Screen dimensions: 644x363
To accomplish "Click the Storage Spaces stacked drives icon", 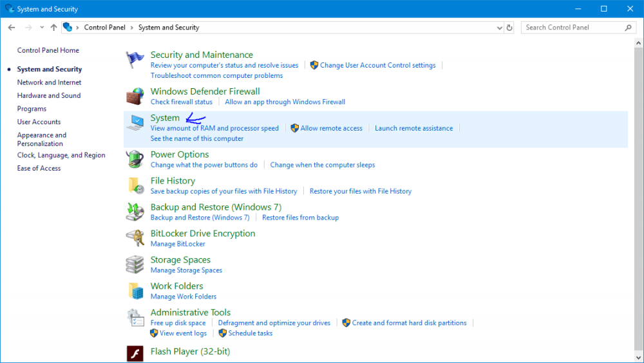I will [135, 265].
